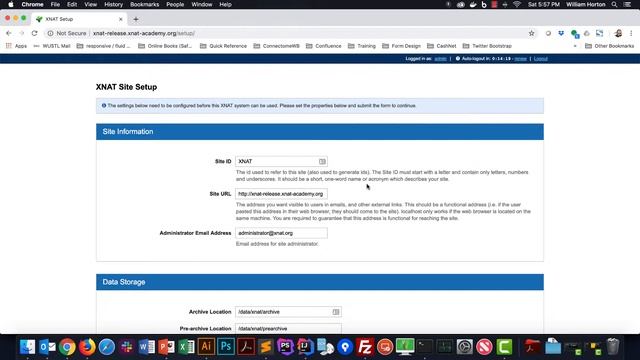This screenshot has height=360, width=640.
Task: Go back to the previous page
Action: (x=9, y=33)
